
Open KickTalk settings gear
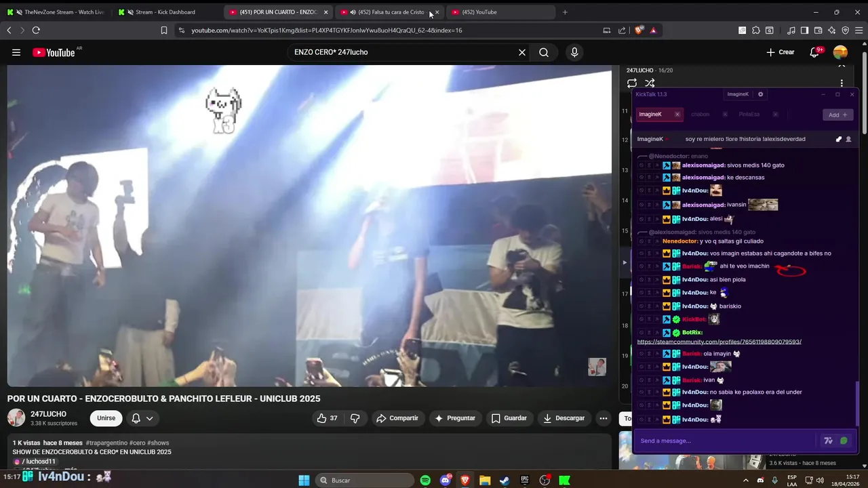pyautogui.click(x=760, y=94)
